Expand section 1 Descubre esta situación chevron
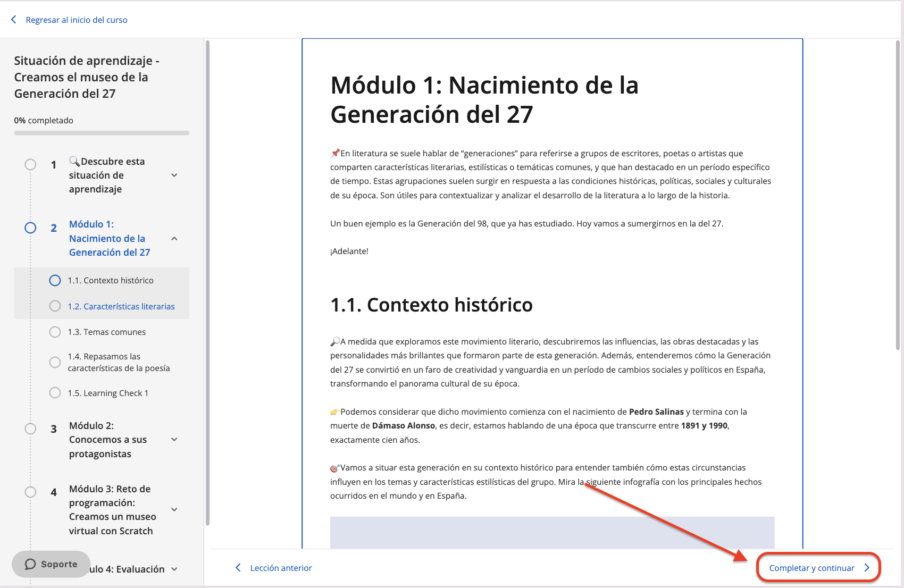Viewport: 904px width, 588px height. (x=174, y=175)
